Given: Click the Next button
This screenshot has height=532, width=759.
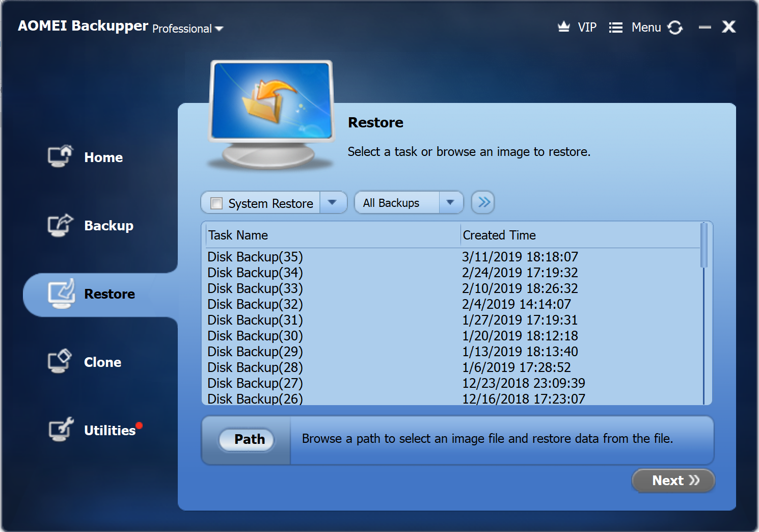Looking at the screenshot, I should click(673, 481).
